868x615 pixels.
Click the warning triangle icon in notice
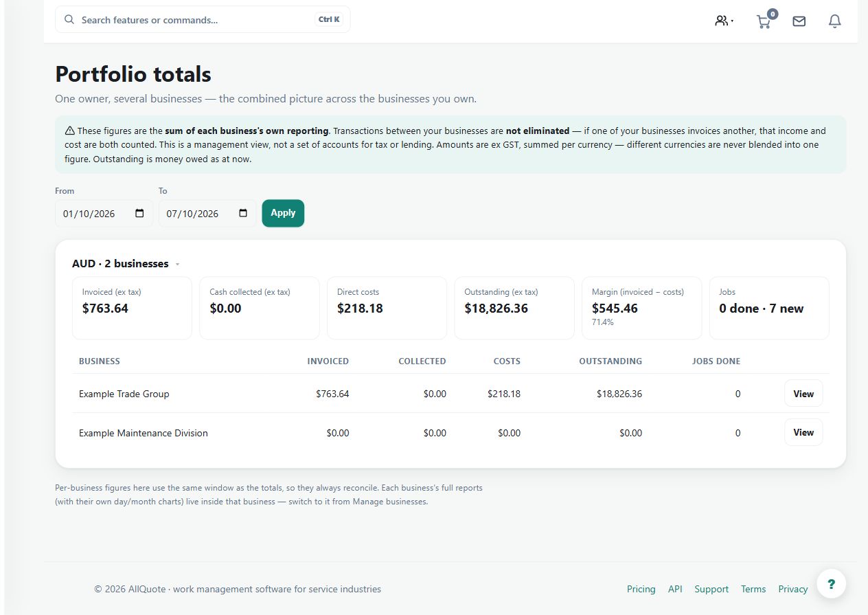tap(70, 131)
